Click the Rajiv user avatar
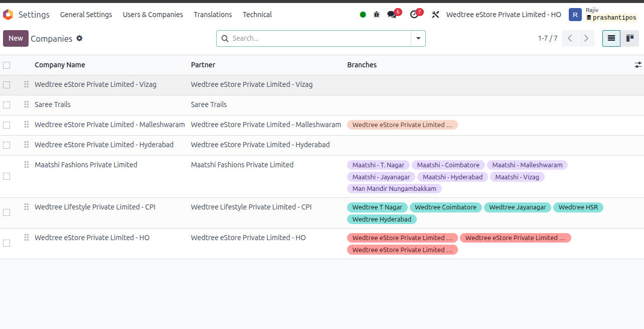644x329 pixels. coord(575,15)
